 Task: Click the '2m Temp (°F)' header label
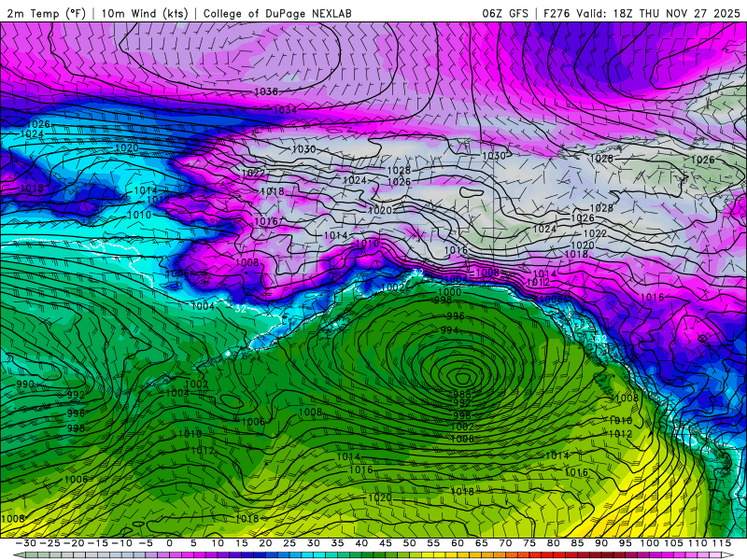click(x=46, y=13)
